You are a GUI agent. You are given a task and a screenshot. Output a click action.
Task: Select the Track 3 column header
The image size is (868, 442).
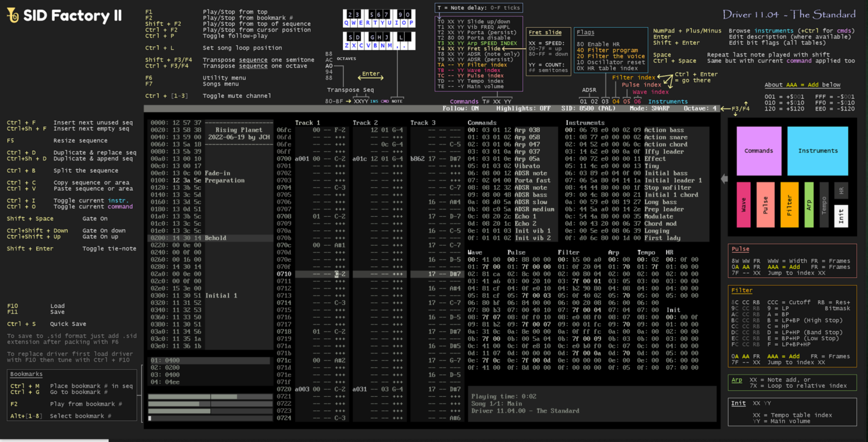(423, 122)
